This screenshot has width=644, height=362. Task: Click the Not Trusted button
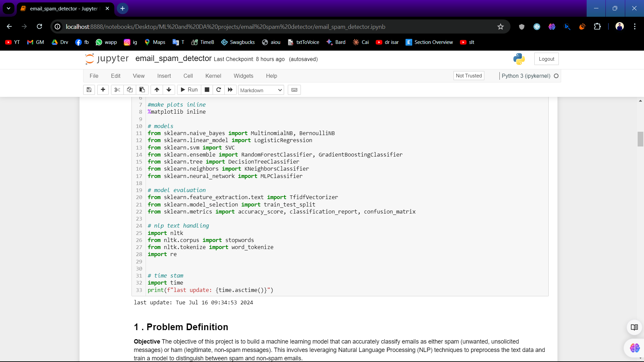(469, 76)
